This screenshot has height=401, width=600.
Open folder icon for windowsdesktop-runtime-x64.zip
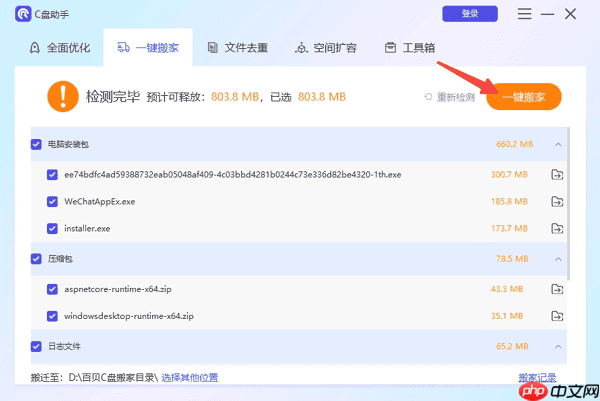[557, 316]
